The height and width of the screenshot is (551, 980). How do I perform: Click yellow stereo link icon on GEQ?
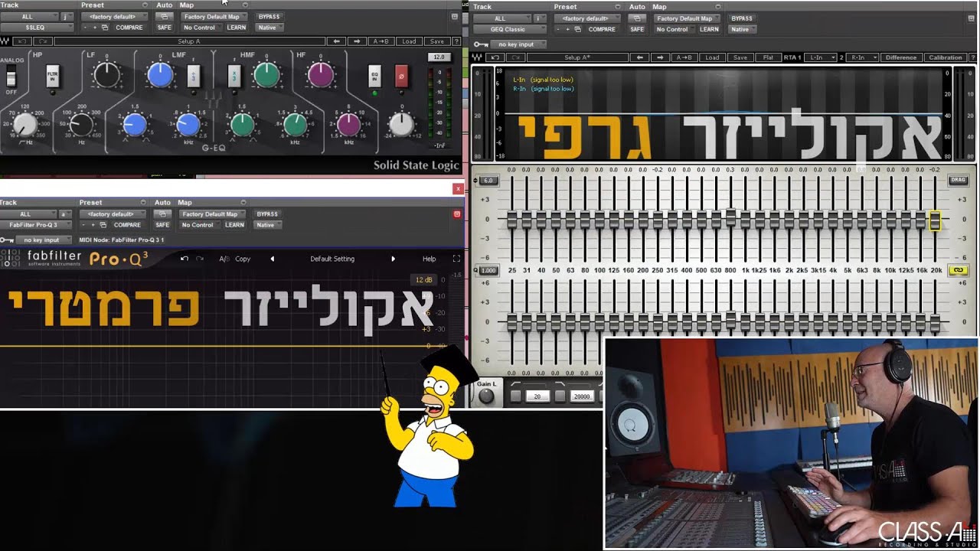tap(958, 270)
